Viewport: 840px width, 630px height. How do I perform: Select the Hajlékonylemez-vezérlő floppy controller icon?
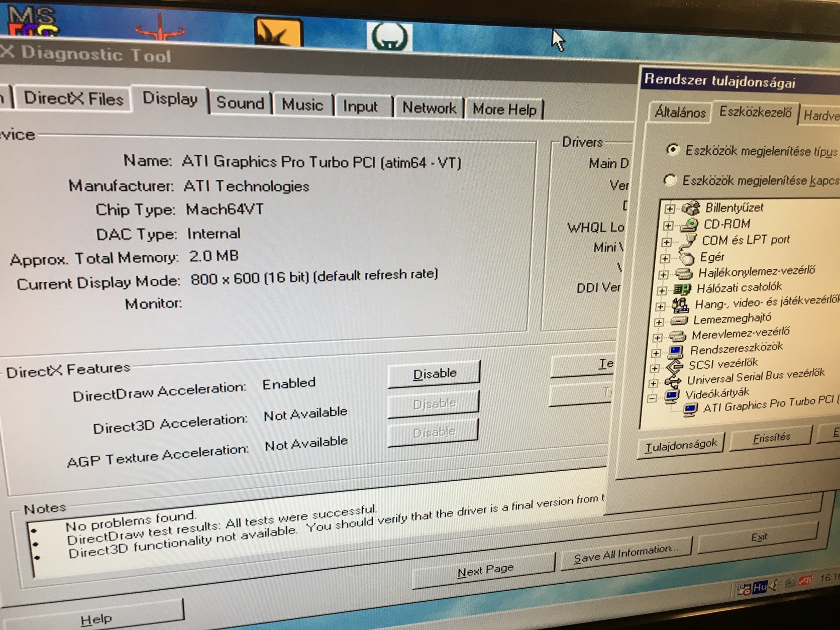684,274
